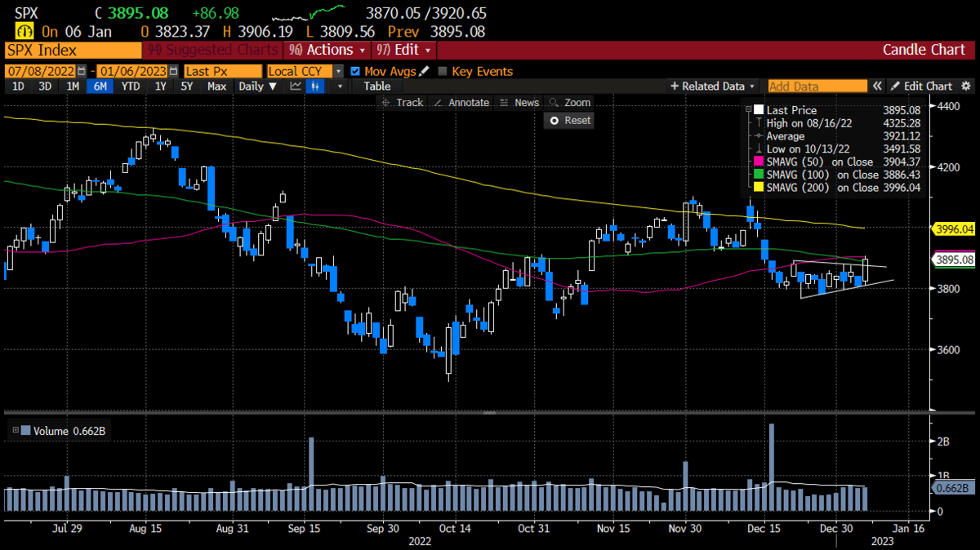Click the Volume series gray swatch

click(26, 430)
